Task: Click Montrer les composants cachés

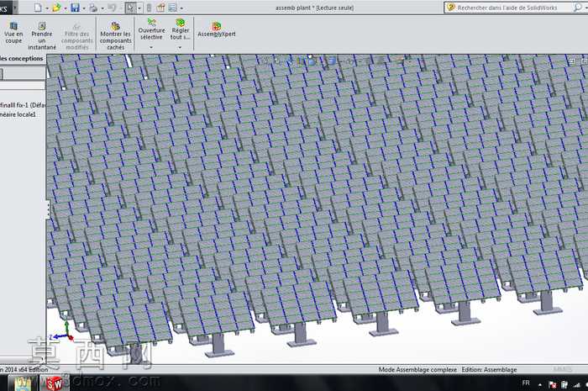Action: 116,36
